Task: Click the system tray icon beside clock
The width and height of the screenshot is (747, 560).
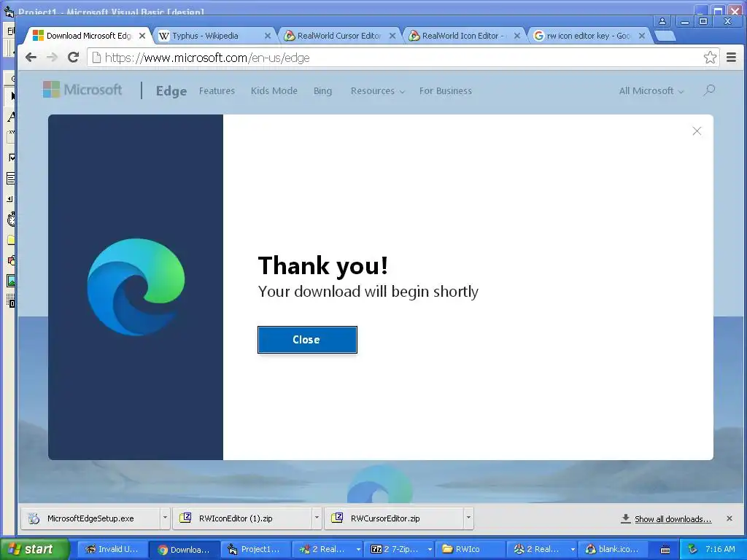Action: (692, 550)
